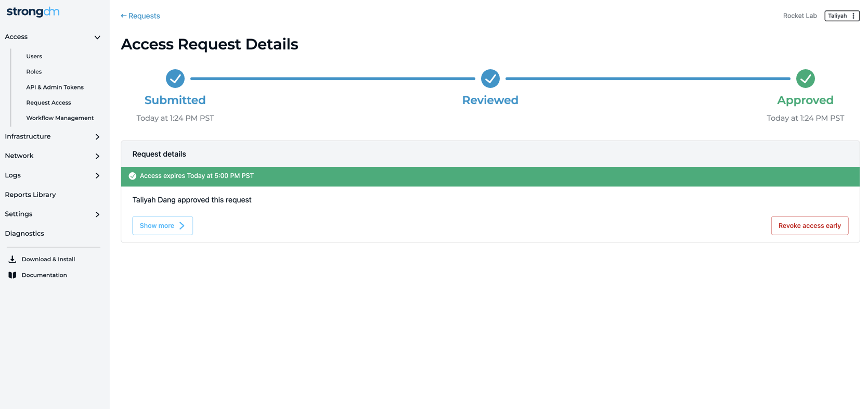This screenshot has height=409, width=868.
Task: Open the three-dot menu beside Taliyah
Action: tap(853, 16)
